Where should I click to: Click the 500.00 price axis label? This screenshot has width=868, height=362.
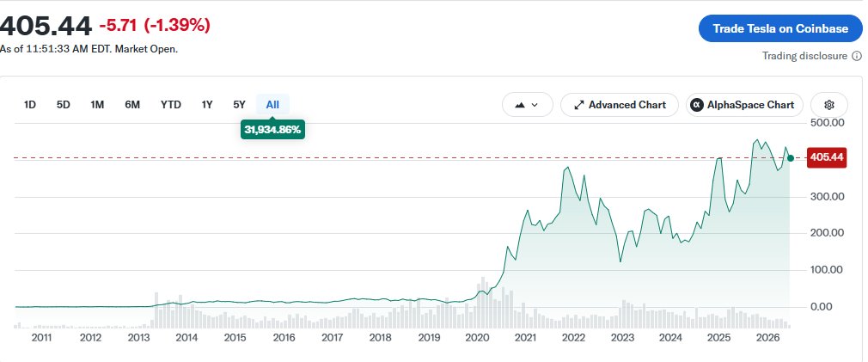828,122
